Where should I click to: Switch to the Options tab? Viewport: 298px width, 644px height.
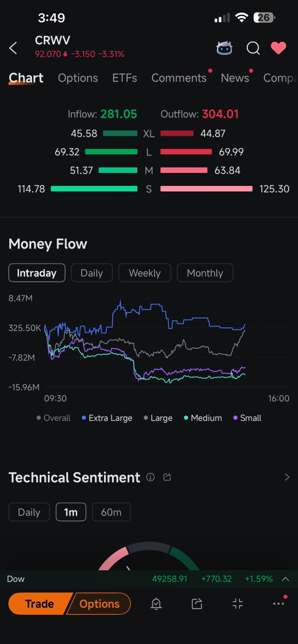coord(78,78)
